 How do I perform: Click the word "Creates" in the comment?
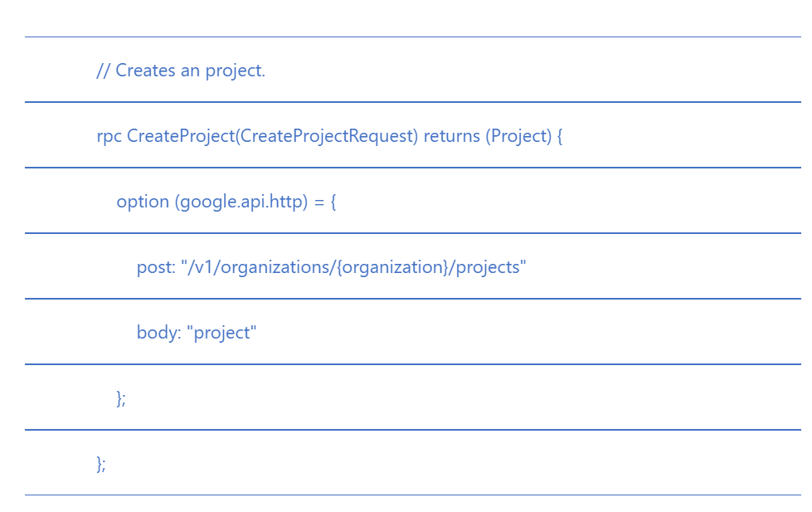coord(145,71)
